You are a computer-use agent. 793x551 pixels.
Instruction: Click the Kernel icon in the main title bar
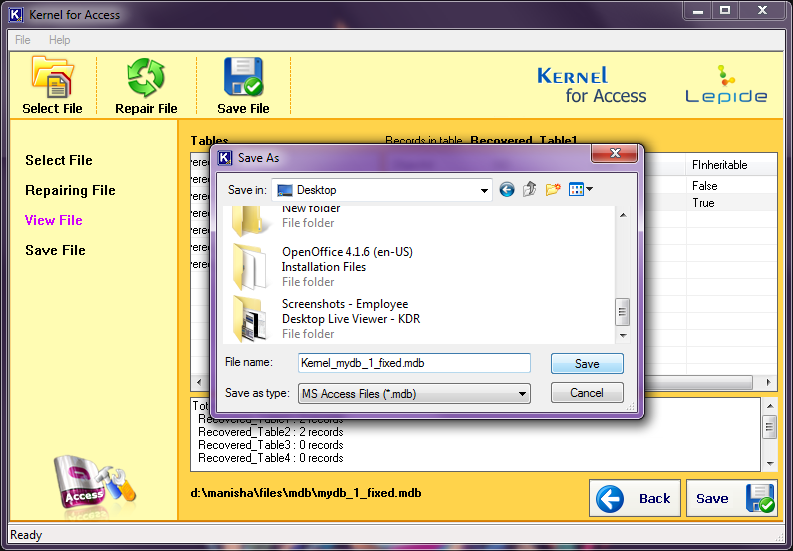[16, 15]
